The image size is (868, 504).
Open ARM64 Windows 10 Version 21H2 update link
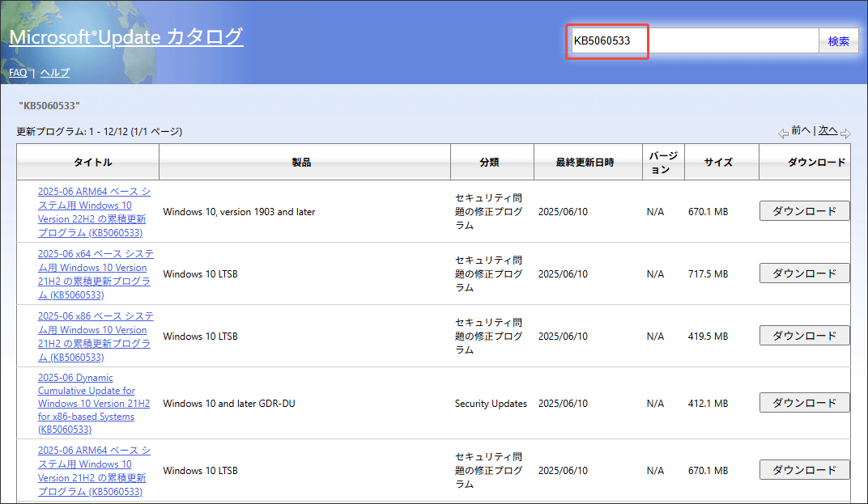pyautogui.click(x=94, y=471)
